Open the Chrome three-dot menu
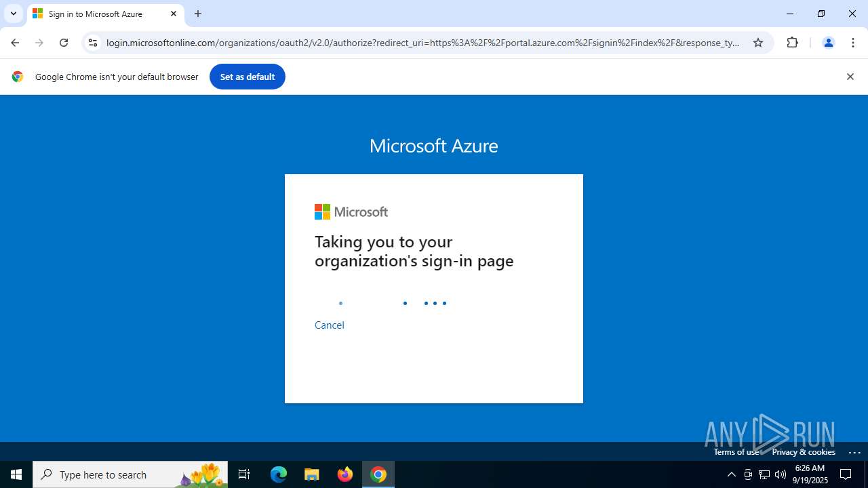Image resolution: width=868 pixels, height=488 pixels. 853,43
